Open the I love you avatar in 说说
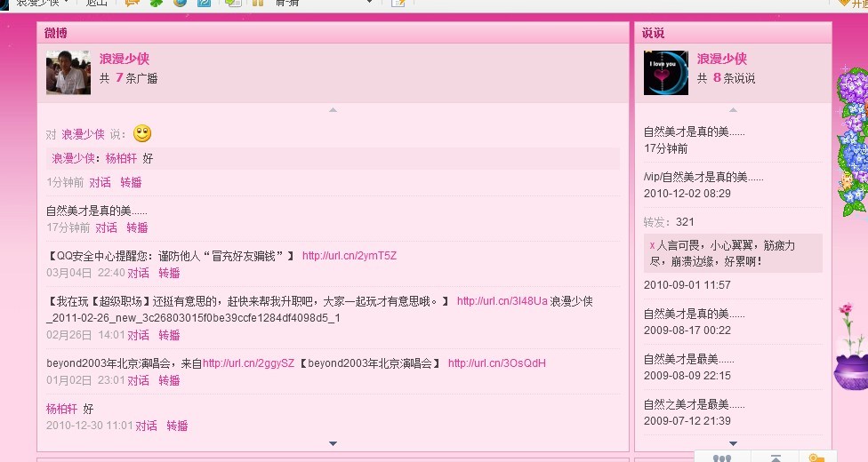868x462 pixels. pyautogui.click(x=665, y=72)
